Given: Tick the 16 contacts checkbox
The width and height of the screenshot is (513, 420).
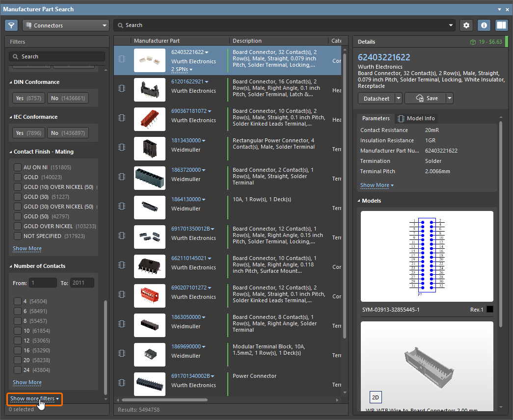Looking at the screenshot, I should coord(18,350).
